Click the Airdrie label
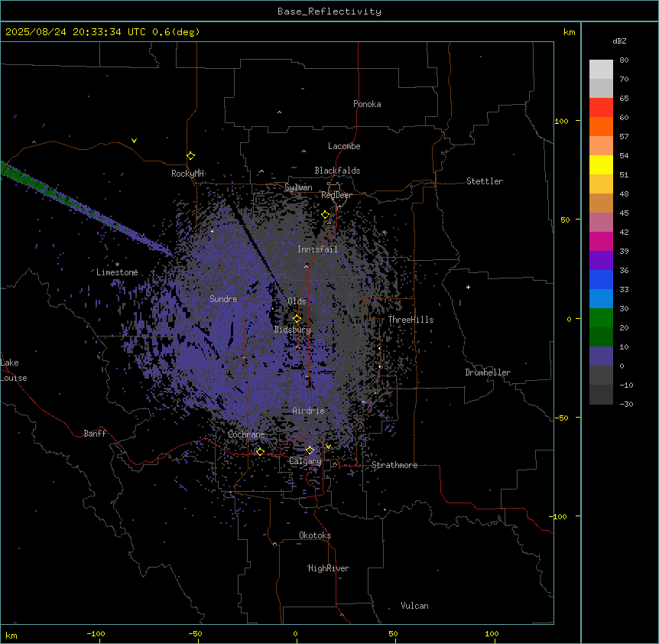This screenshot has width=659, height=644. click(x=309, y=411)
